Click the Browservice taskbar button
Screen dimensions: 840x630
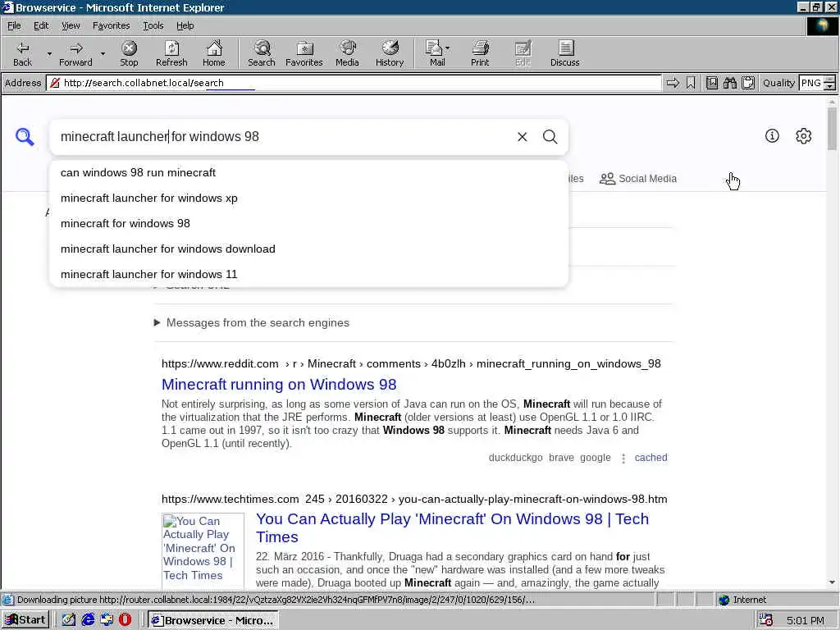pyautogui.click(x=213, y=620)
